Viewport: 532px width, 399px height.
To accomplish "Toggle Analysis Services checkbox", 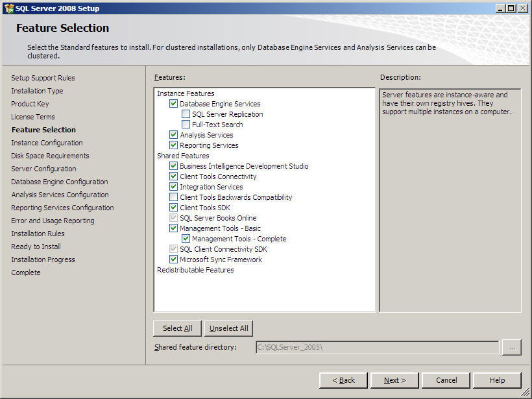I will click(x=173, y=135).
